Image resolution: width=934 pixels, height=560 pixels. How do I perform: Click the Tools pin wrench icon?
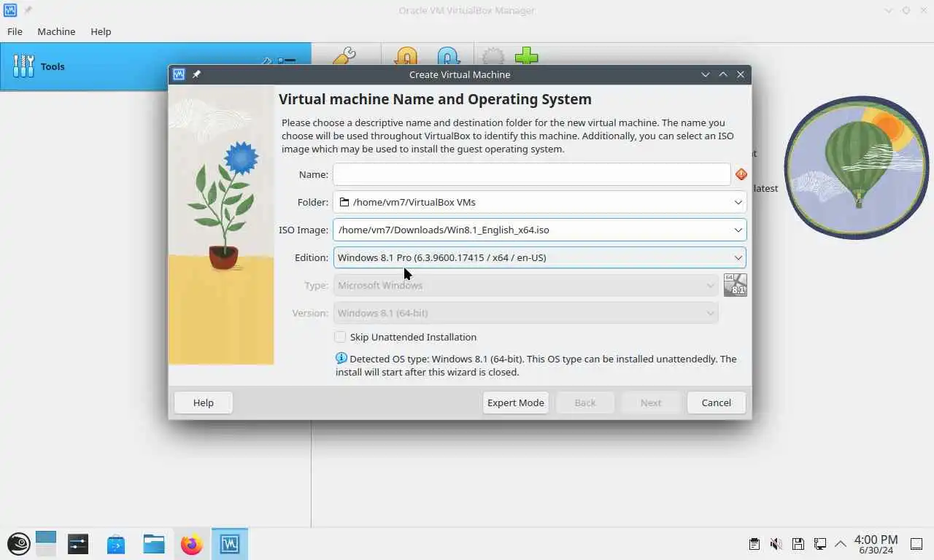(267, 61)
